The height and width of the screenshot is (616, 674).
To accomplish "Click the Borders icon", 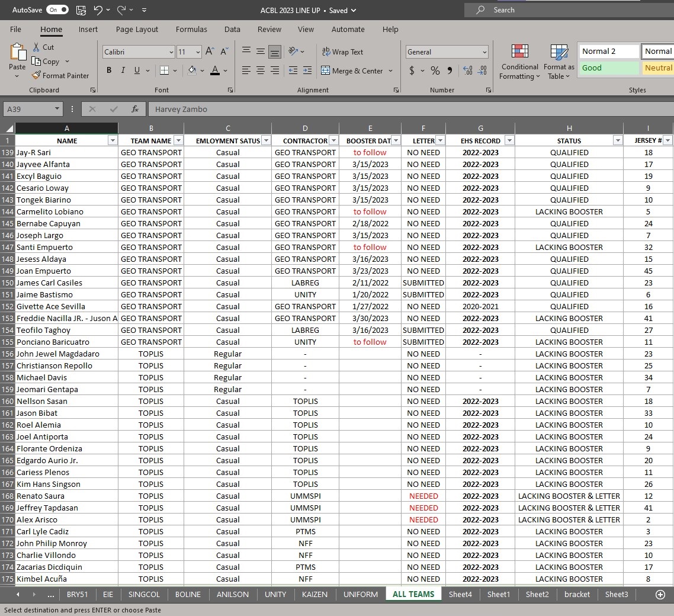I will 164,70.
